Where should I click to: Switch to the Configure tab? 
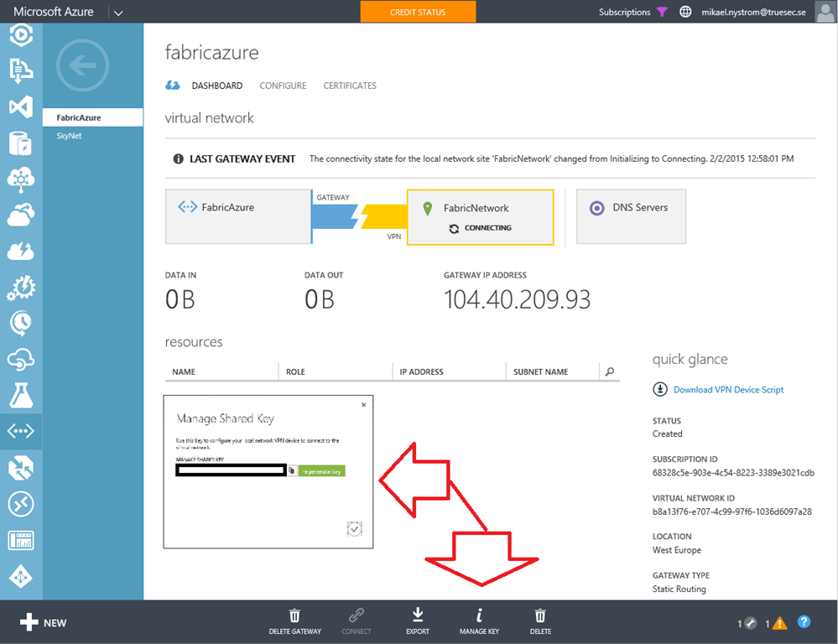[x=283, y=86]
